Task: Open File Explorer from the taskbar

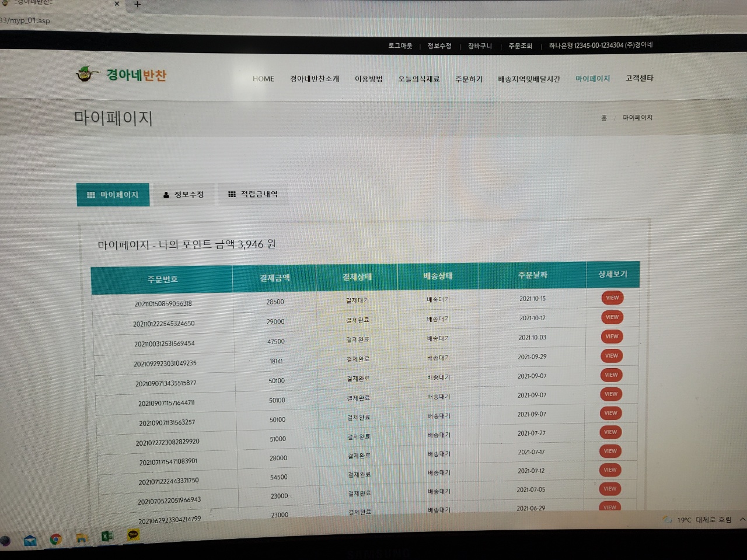Action: tap(82, 538)
